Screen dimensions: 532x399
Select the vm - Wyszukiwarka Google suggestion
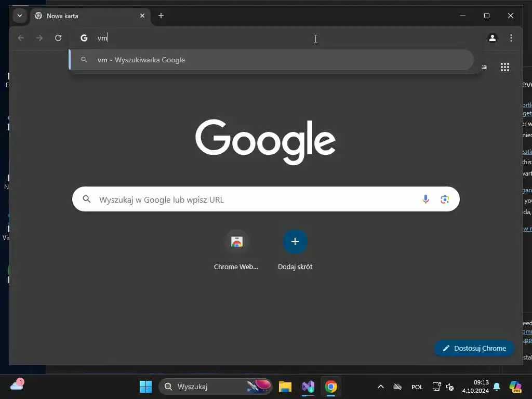271,60
